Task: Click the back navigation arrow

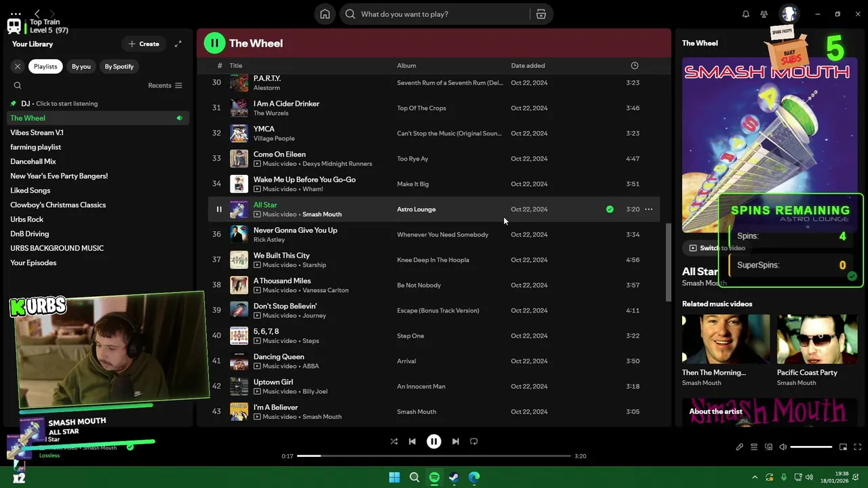Action: [37, 14]
